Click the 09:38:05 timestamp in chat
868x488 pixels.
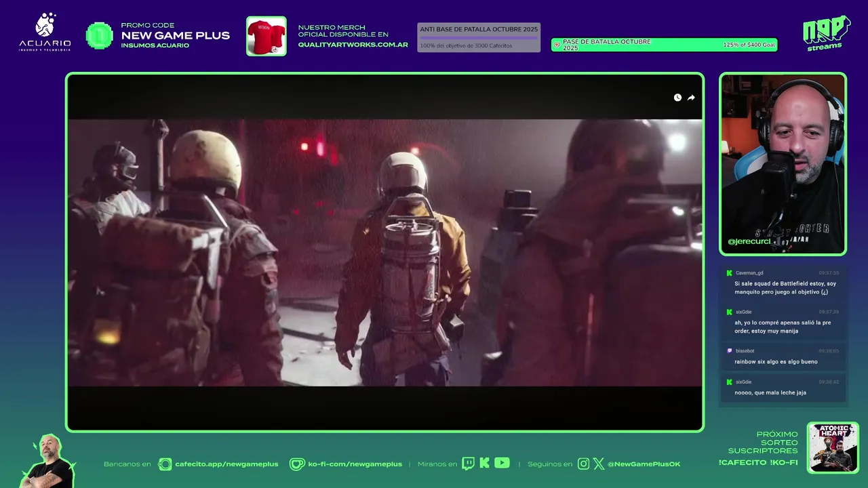click(829, 351)
